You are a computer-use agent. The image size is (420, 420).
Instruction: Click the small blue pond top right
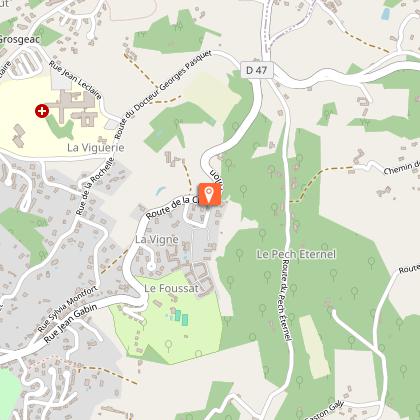(386, 14)
